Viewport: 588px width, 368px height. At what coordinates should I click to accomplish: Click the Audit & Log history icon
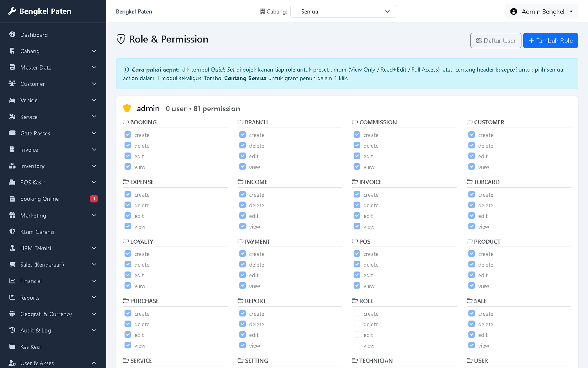click(12, 330)
